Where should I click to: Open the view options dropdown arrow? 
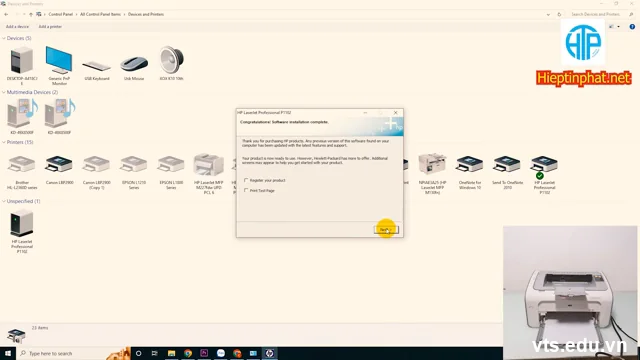tap(618, 27)
